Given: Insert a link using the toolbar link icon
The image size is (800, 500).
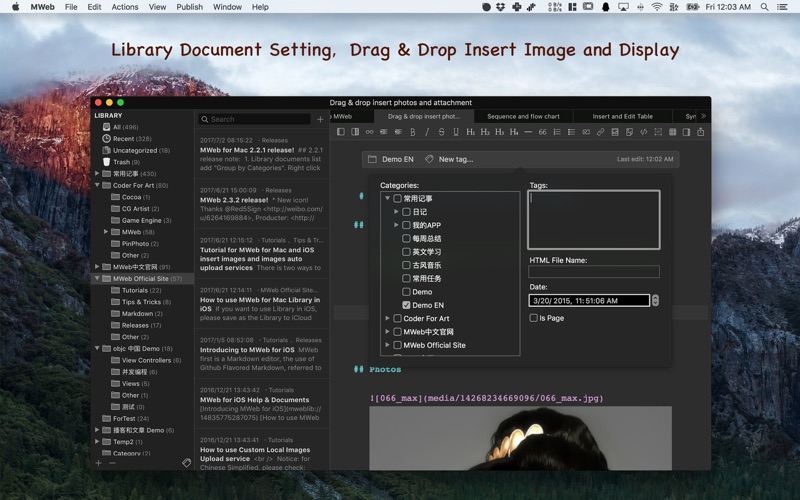Looking at the screenshot, I should click(x=600, y=132).
